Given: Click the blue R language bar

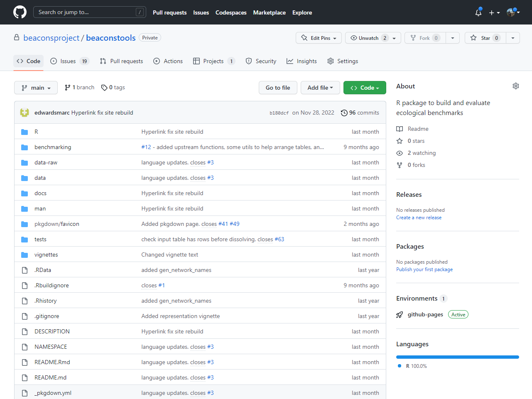Looking at the screenshot, I should point(458,357).
